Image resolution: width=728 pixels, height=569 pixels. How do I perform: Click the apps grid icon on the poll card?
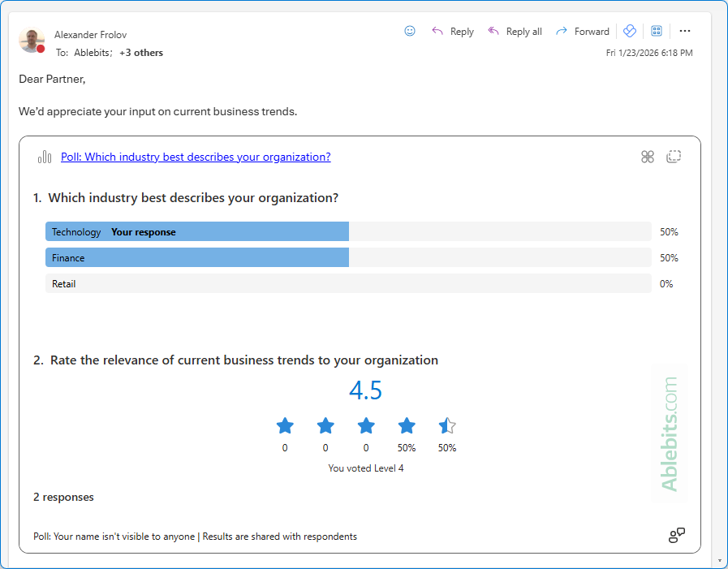tap(647, 156)
